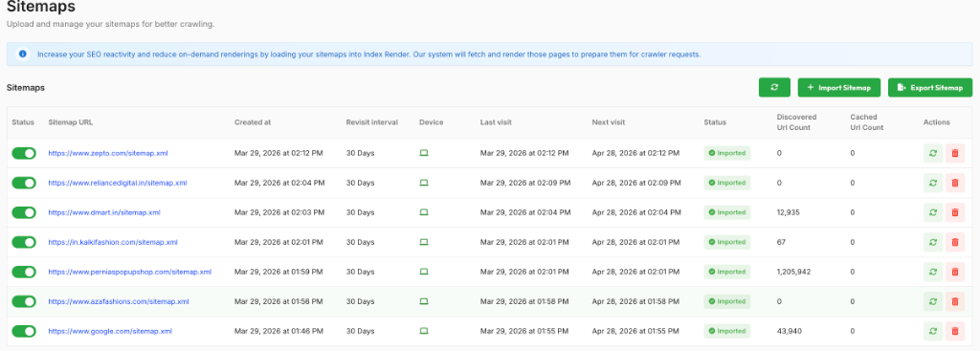980x351 pixels.
Task: Resync the reliancedigital.in sitemap row
Action: (x=933, y=183)
